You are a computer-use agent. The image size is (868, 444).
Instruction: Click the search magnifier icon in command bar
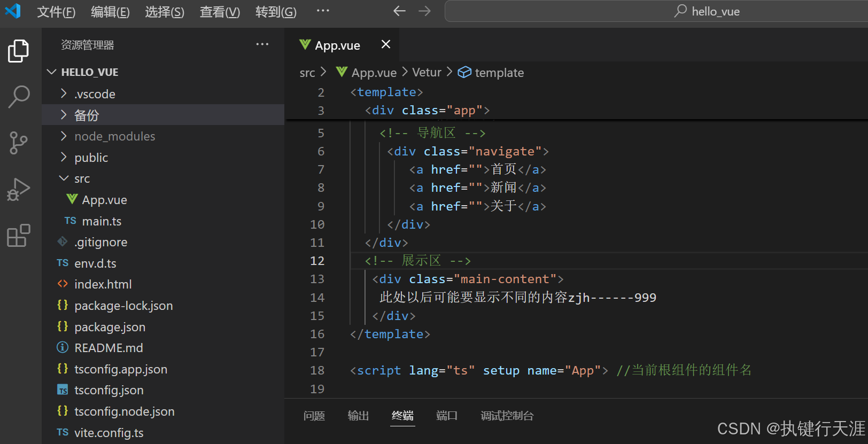coord(680,11)
